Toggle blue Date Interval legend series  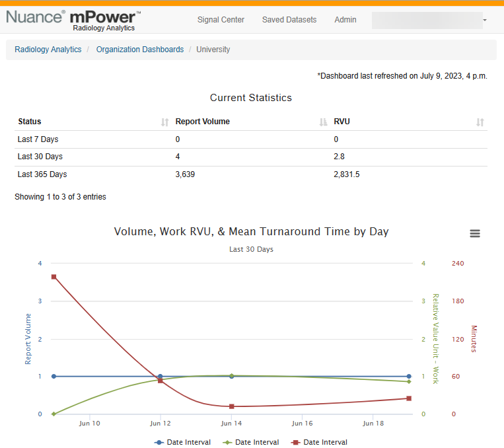point(182,442)
